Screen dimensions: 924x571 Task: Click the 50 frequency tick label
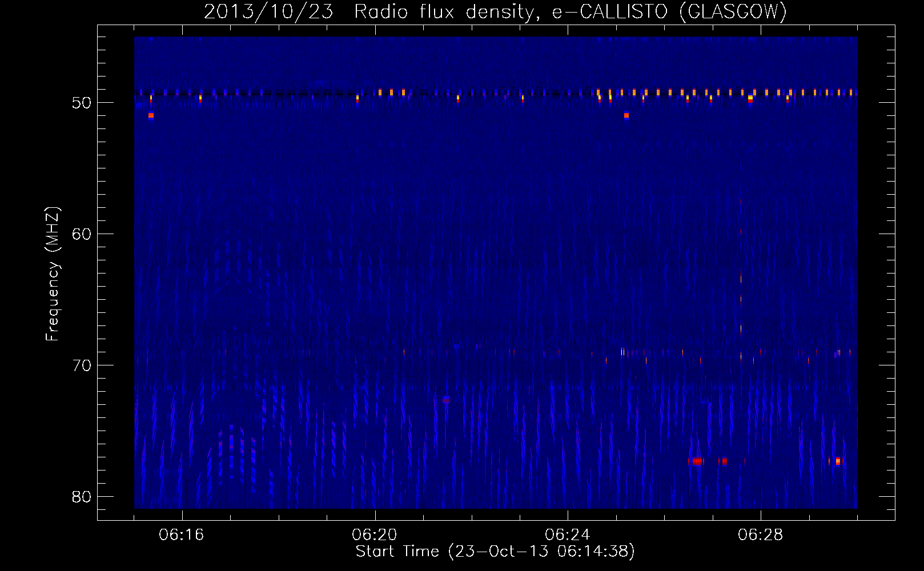pyautogui.click(x=82, y=103)
